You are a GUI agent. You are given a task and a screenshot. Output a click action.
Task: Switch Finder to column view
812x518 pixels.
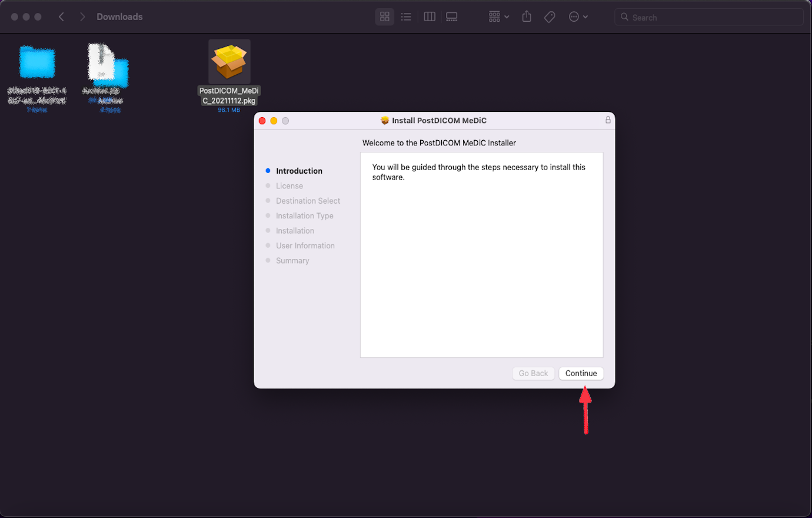[429, 16]
